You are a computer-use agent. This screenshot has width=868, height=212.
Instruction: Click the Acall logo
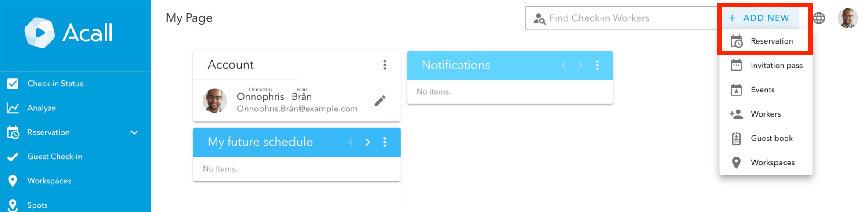[x=69, y=33]
